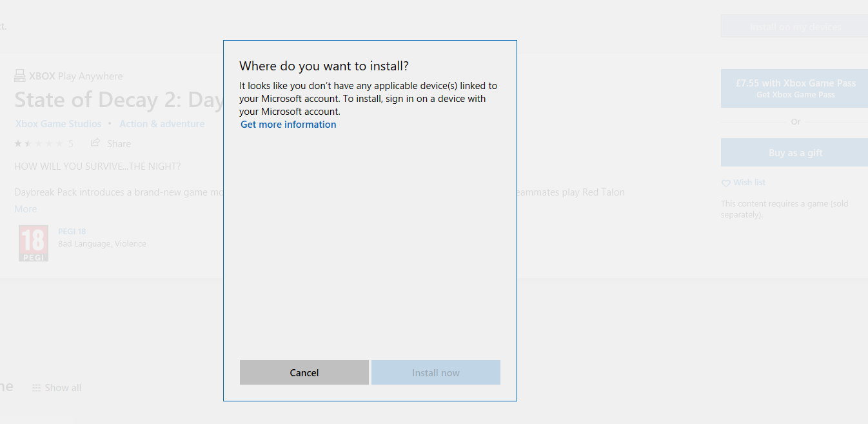Click the Show all grid icon
The height and width of the screenshot is (424, 868).
click(37, 388)
